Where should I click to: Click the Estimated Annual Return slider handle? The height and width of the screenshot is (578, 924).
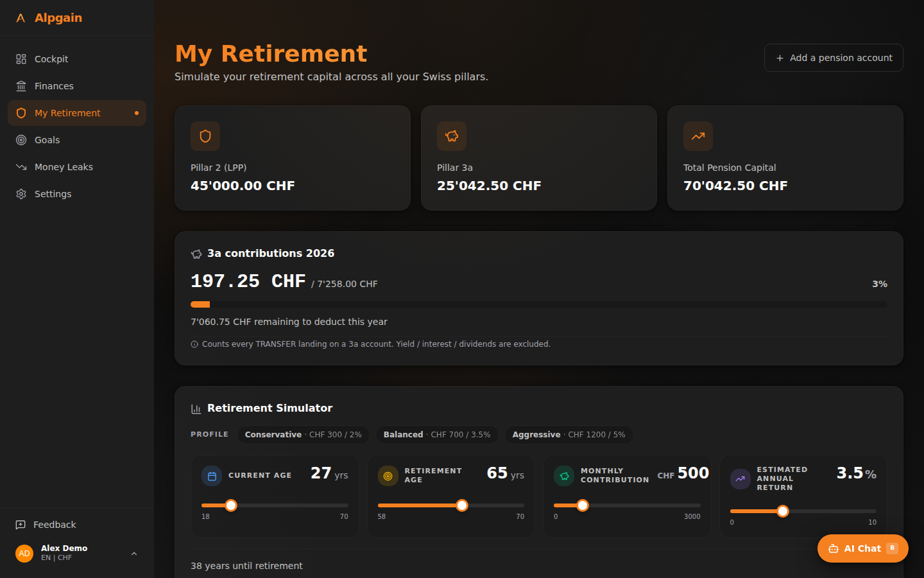point(783,511)
